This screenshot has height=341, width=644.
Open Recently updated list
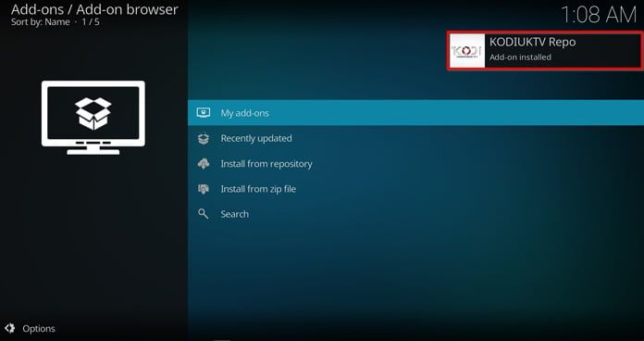(x=415, y=138)
